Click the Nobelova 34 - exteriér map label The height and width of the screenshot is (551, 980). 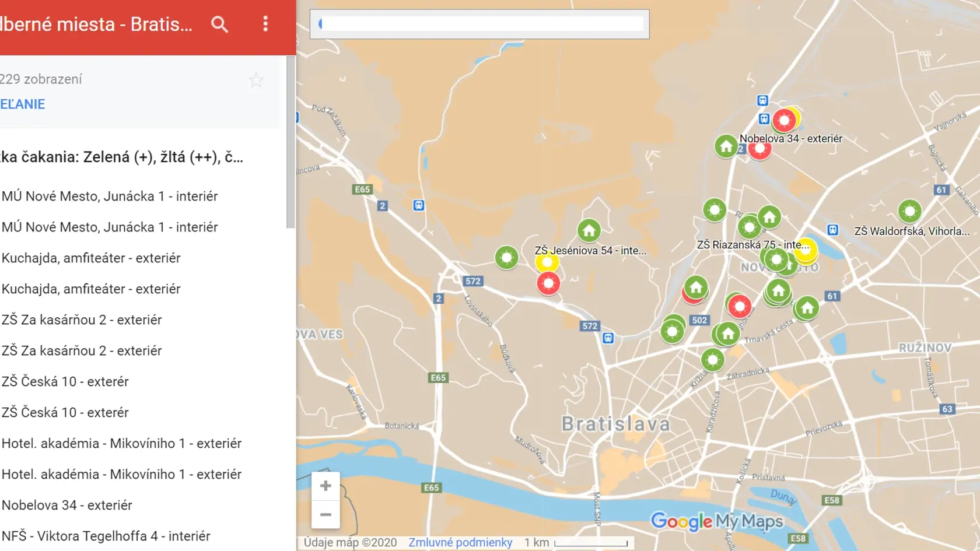point(791,139)
